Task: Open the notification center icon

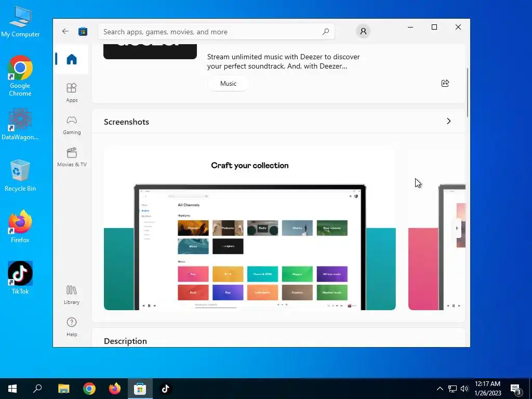Action: click(515, 389)
